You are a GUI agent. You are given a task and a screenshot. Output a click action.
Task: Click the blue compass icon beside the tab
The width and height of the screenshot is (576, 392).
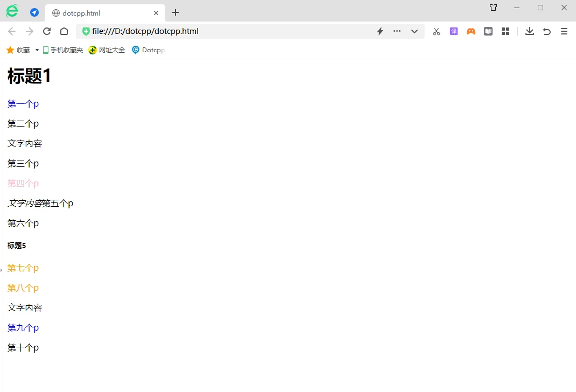(34, 12)
